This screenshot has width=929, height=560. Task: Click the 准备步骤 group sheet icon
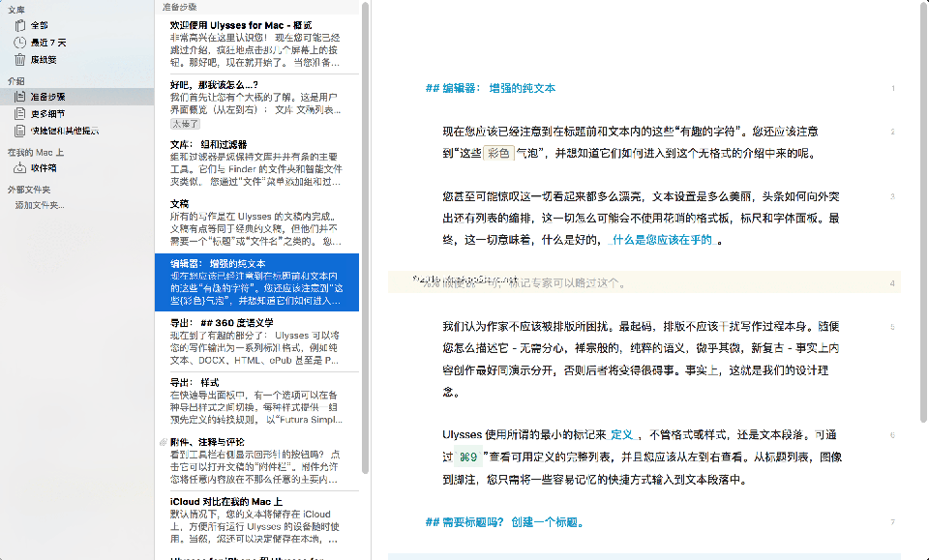coord(20,97)
